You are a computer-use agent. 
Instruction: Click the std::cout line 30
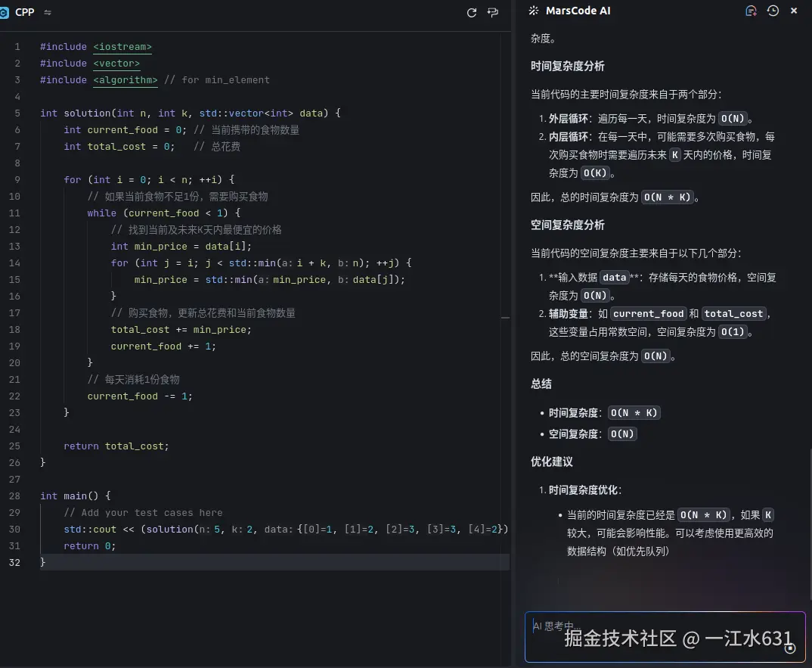coord(286,529)
